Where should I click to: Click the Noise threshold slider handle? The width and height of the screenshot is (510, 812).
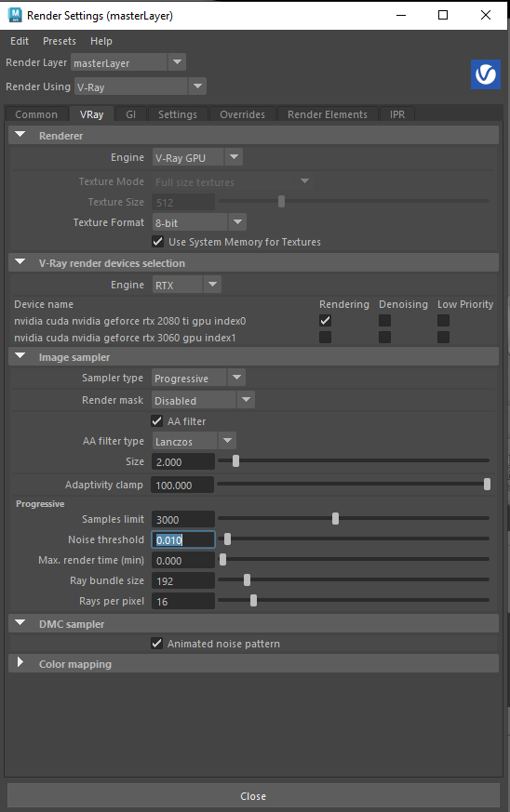[227, 539]
